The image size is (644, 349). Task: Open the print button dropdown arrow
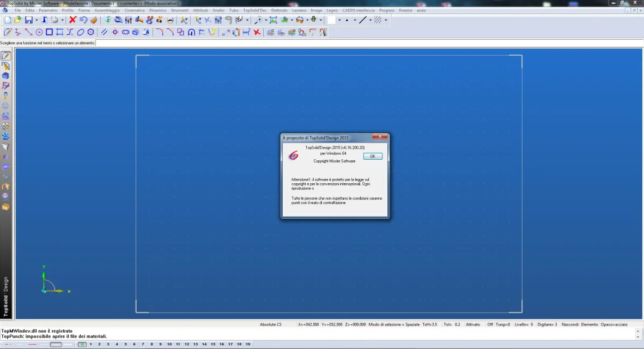click(x=63, y=20)
